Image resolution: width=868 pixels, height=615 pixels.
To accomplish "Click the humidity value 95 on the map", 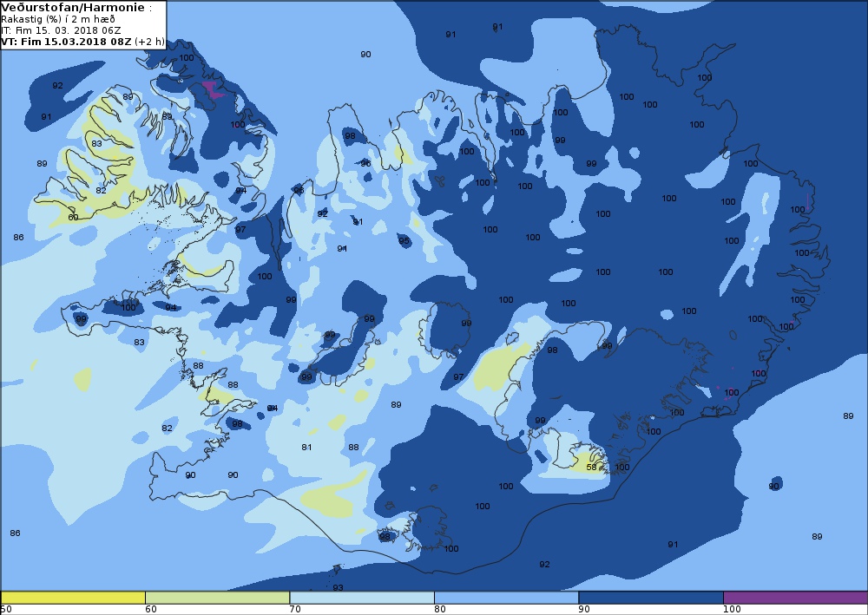I will pyautogui.click(x=404, y=240).
